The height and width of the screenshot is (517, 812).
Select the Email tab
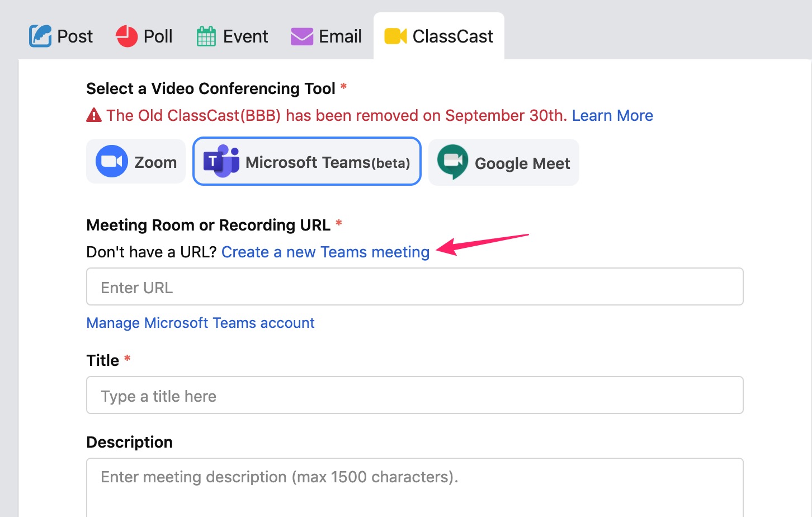[x=326, y=36]
